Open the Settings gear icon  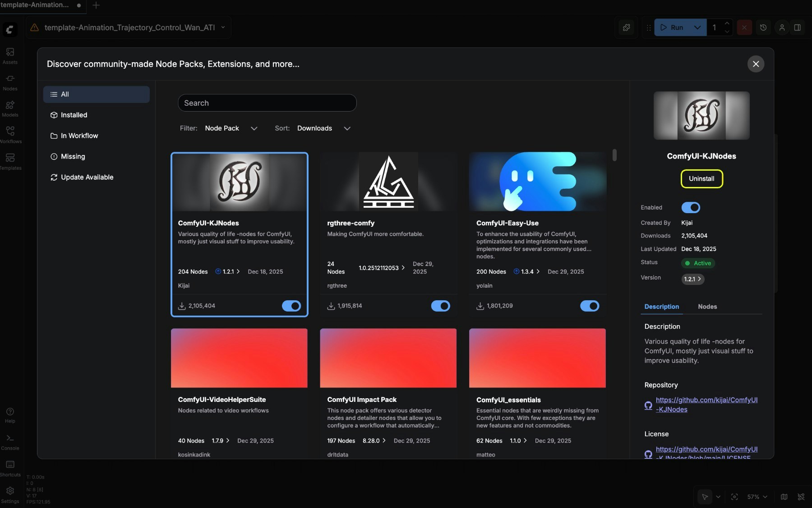click(x=10, y=495)
